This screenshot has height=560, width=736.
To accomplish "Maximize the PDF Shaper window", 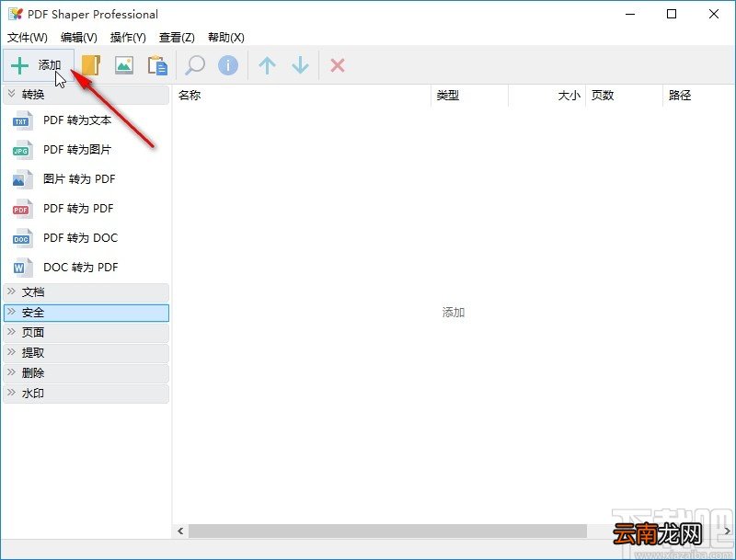I will [x=672, y=14].
